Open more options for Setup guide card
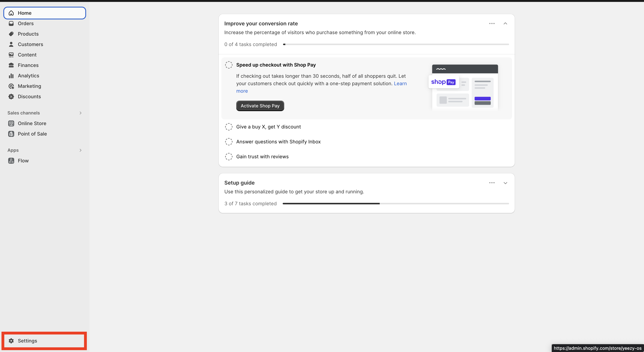Viewport: 644px width, 352px height. (492, 183)
